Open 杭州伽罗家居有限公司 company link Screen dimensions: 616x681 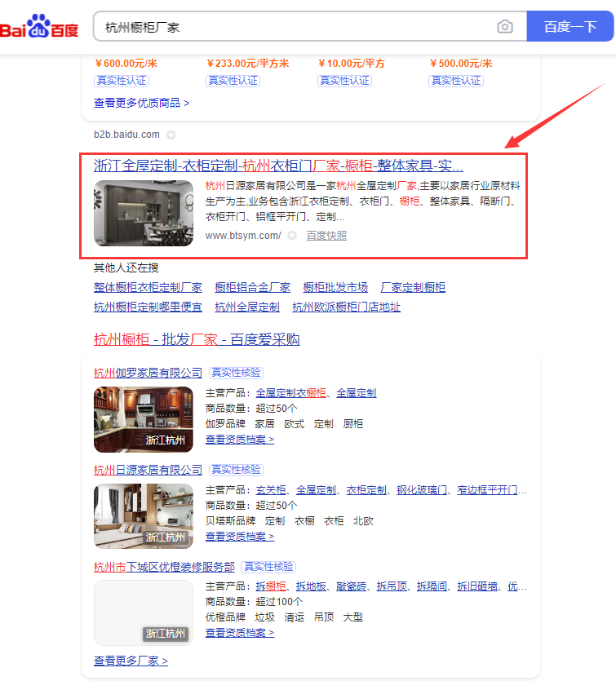tap(148, 373)
